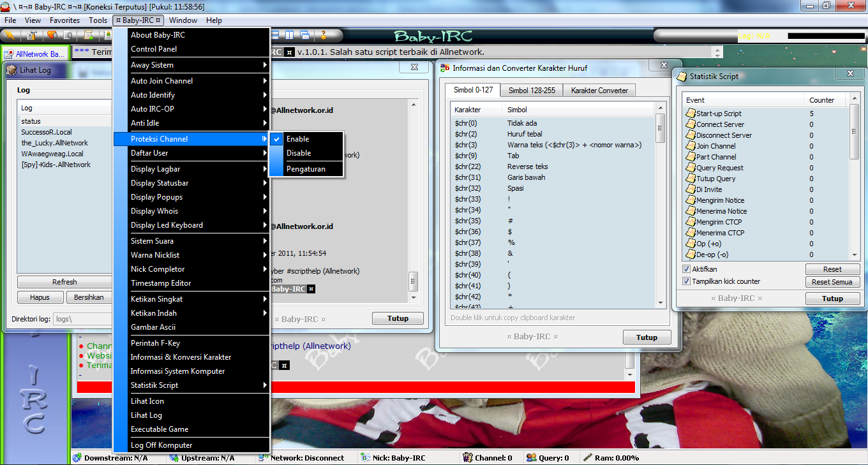Click the question mark help toolbar icon
The height and width of the screenshot is (465, 868).
pyautogui.click(x=324, y=35)
